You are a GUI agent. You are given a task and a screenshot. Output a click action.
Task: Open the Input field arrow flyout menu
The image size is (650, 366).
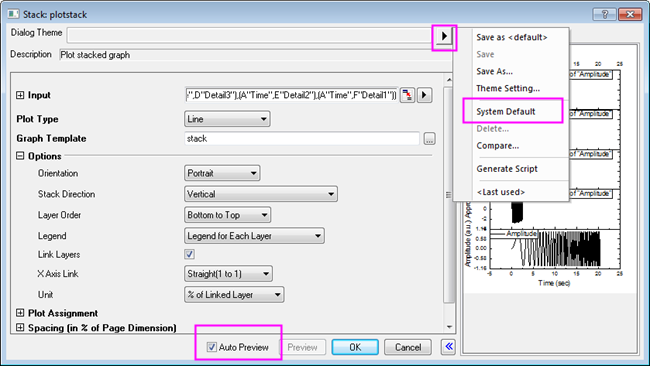(424, 95)
